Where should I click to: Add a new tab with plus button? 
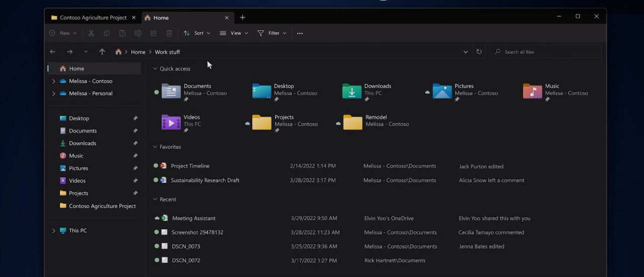(x=243, y=18)
